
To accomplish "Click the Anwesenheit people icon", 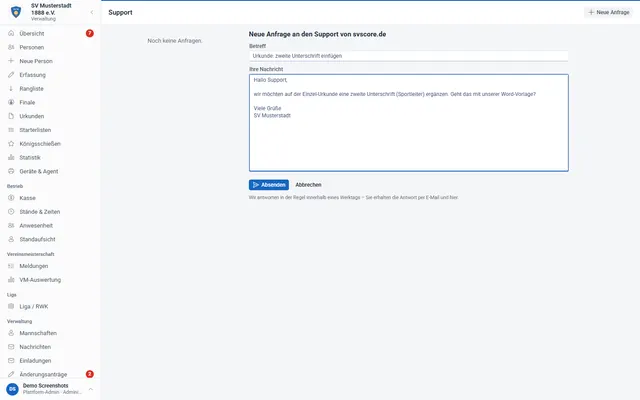I will point(11,225).
